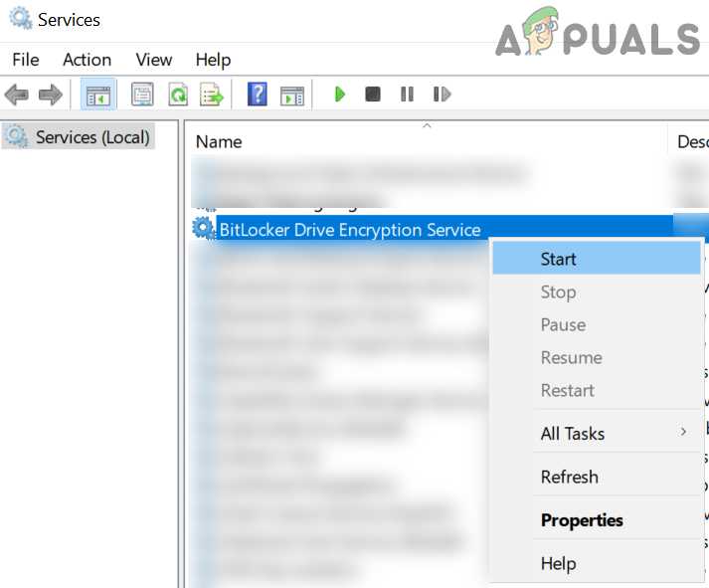Click Restart in the context menu

pyautogui.click(x=597, y=390)
